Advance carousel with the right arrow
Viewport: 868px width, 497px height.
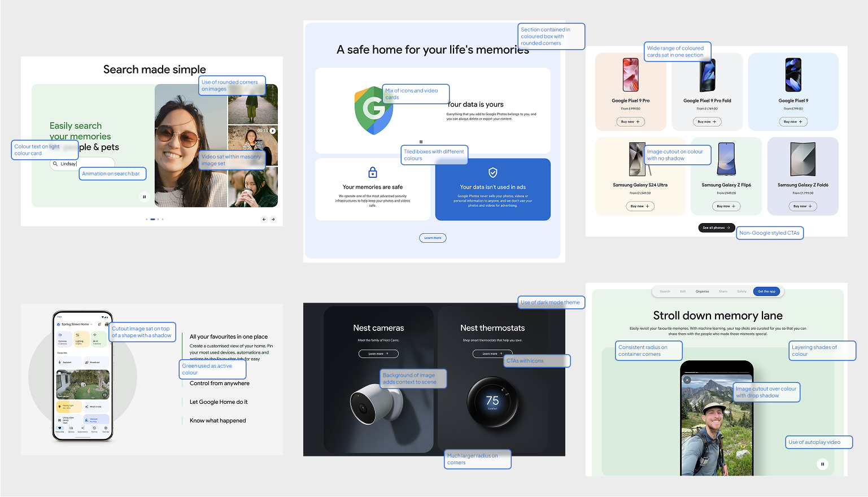[x=273, y=219]
